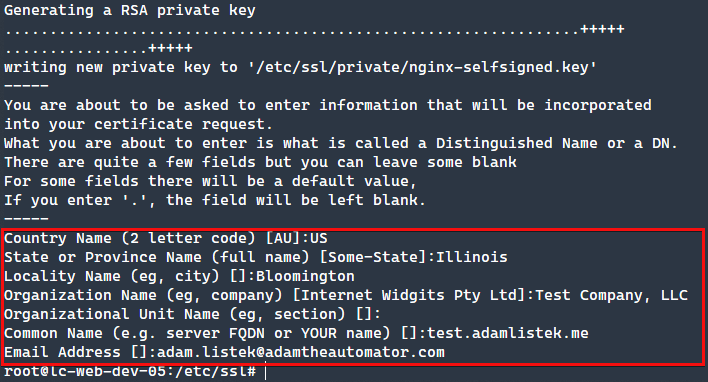Click the text 'Generating a RSA private key'
The width and height of the screenshot is (708, 382).
tap(130, 10)
